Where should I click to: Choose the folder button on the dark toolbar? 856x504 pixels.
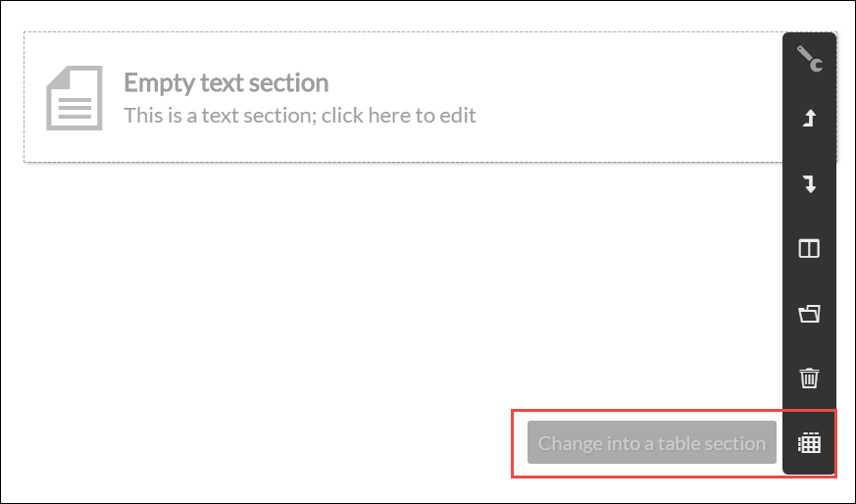[809, 314]
